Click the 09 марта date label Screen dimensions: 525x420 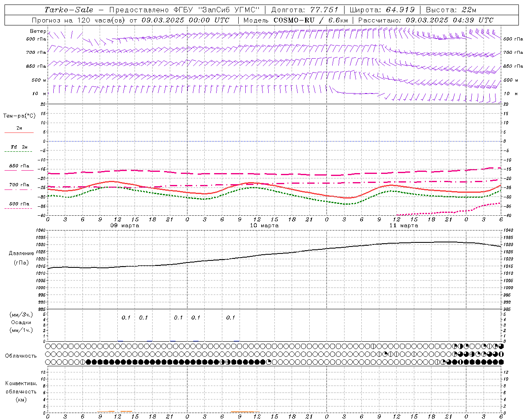coord(125,226)
